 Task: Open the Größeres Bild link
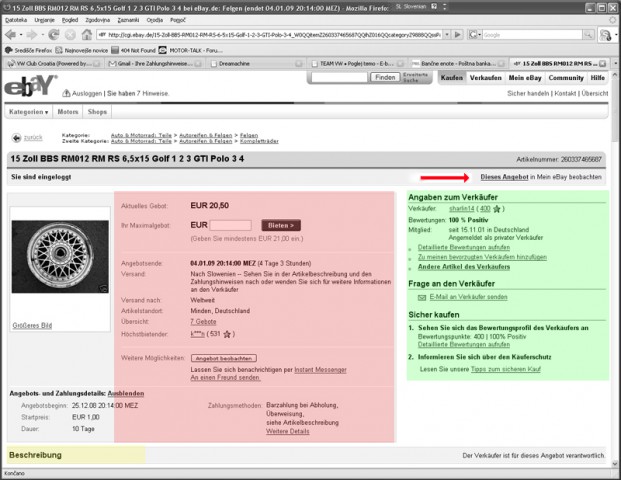[x=32, y=326]
